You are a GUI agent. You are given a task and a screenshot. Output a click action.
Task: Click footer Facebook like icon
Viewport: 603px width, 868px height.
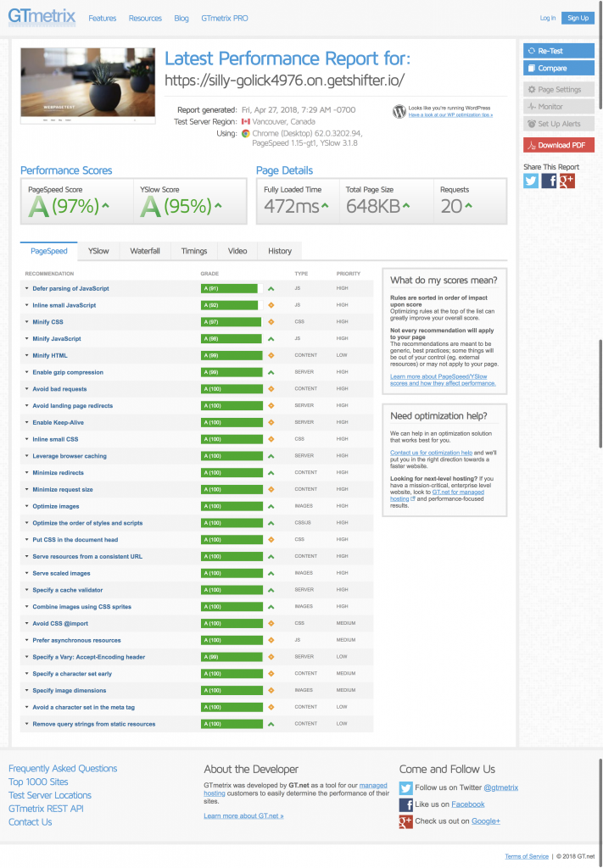[x=406, y=804]
